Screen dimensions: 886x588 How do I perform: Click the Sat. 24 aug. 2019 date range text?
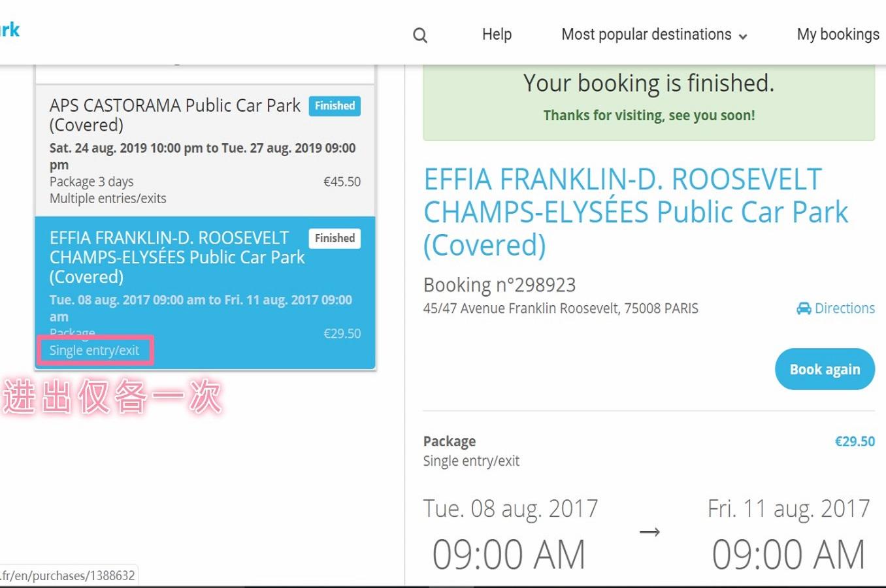[x=203, y=156]
